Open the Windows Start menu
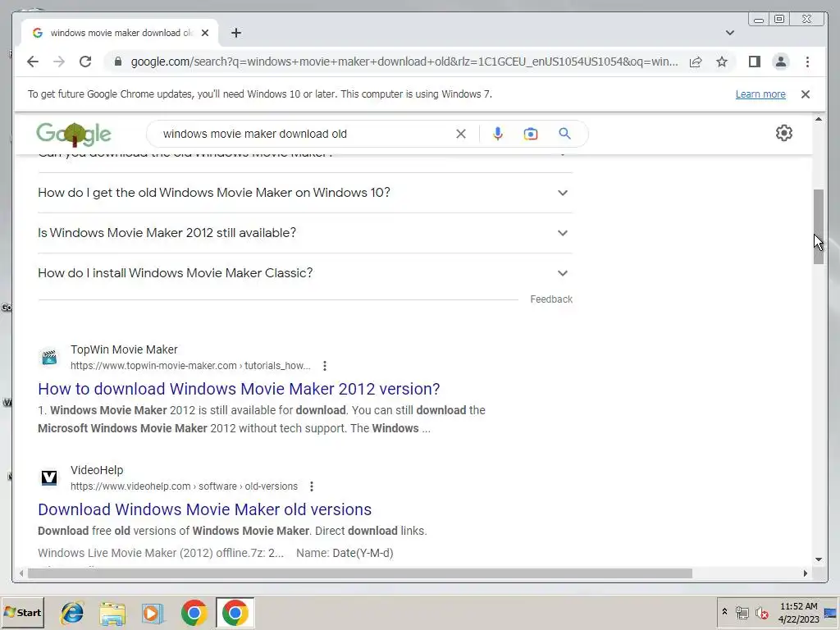The width and height of the screenshot is (840, 630). pos(22,613)
